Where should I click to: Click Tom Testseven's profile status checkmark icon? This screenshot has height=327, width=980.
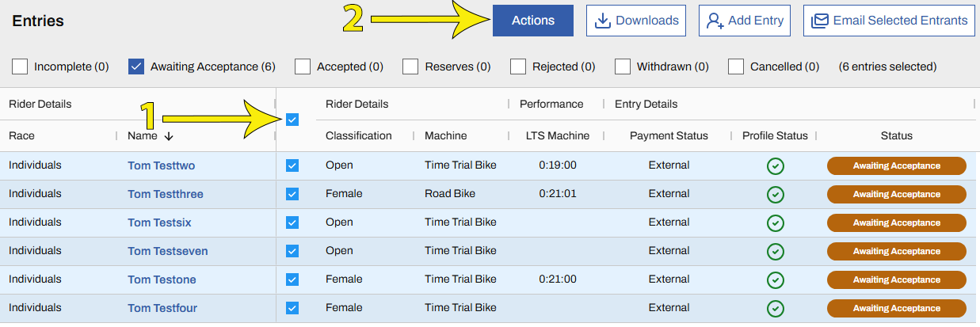pos(776,252)
